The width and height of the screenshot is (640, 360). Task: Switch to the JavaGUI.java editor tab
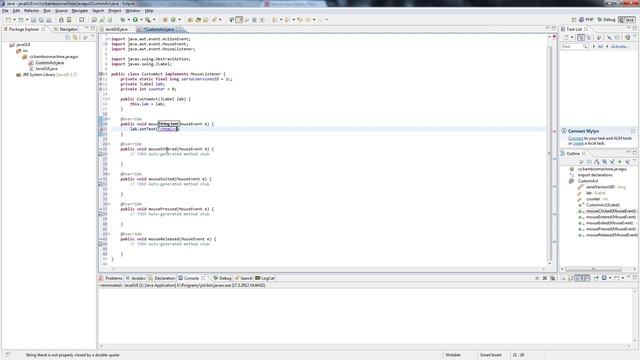click(116, 29)
